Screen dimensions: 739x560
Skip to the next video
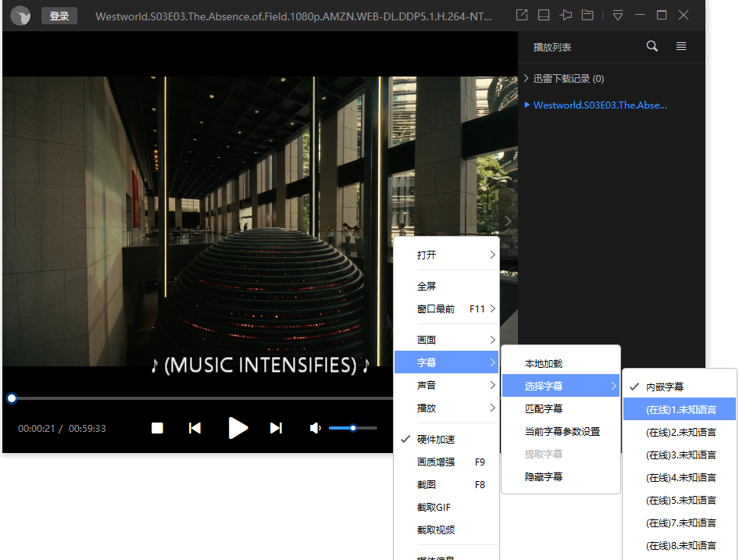coord(276,428)
